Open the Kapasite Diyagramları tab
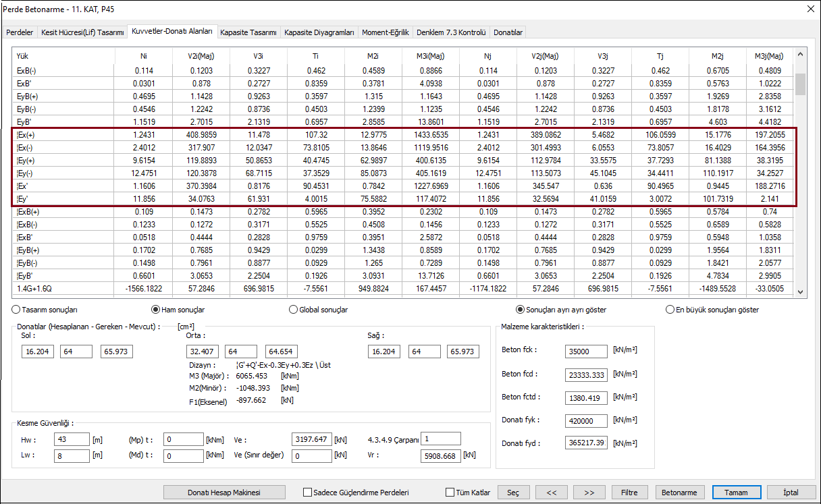The height and width of the screenshot is (504, 821). coord(319,32)
